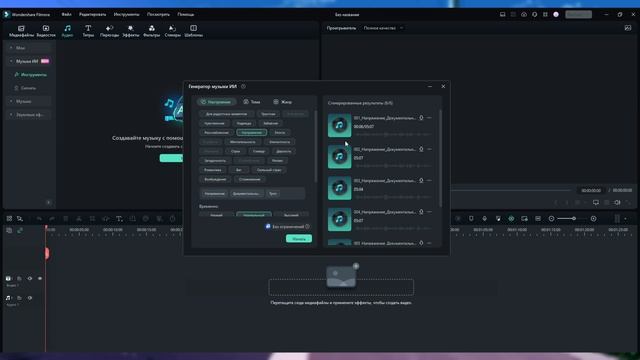Screen dimensions: 640x360
Task: Click the snapshot icon in player corner
Action: [x=628, y=28]
